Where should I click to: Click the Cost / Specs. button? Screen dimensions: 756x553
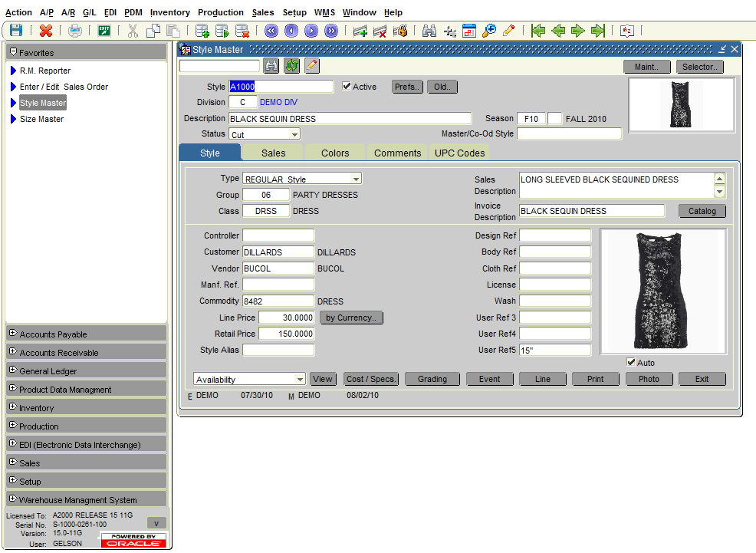370,379
